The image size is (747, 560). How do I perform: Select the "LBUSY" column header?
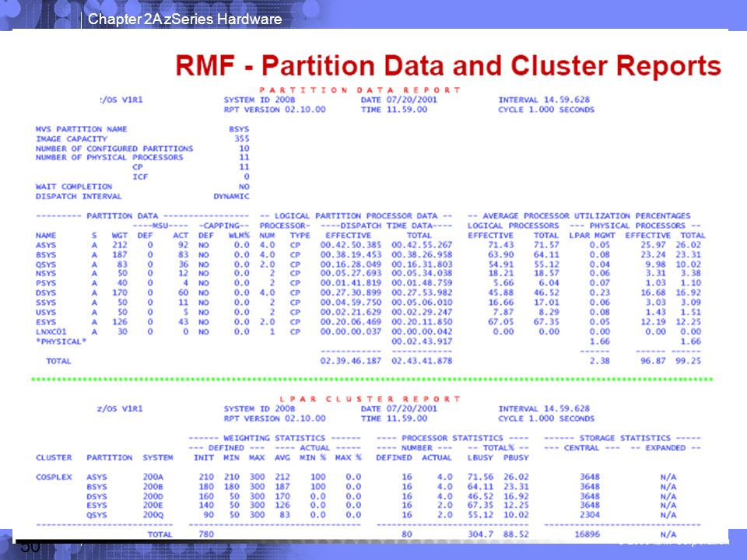[480, 457]
